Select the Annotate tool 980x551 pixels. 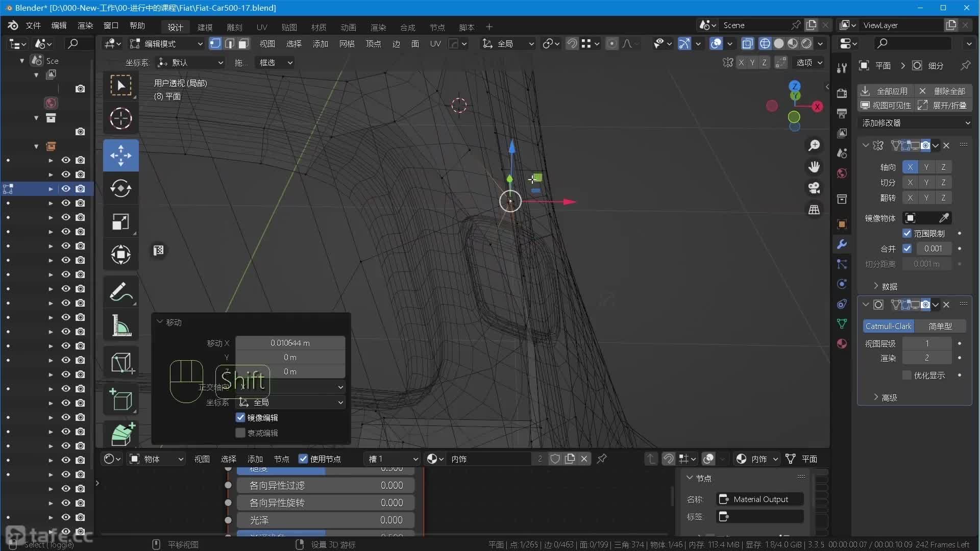tap(121, 292)
